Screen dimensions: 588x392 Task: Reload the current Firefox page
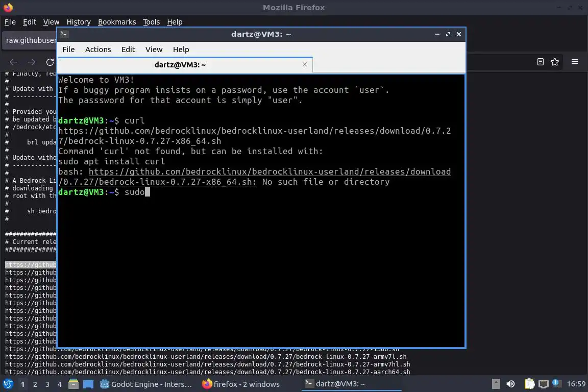(x=50, y=62)
